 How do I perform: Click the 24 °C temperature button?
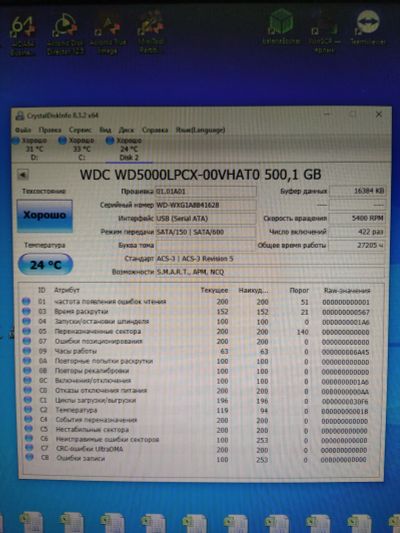point(45,264)
